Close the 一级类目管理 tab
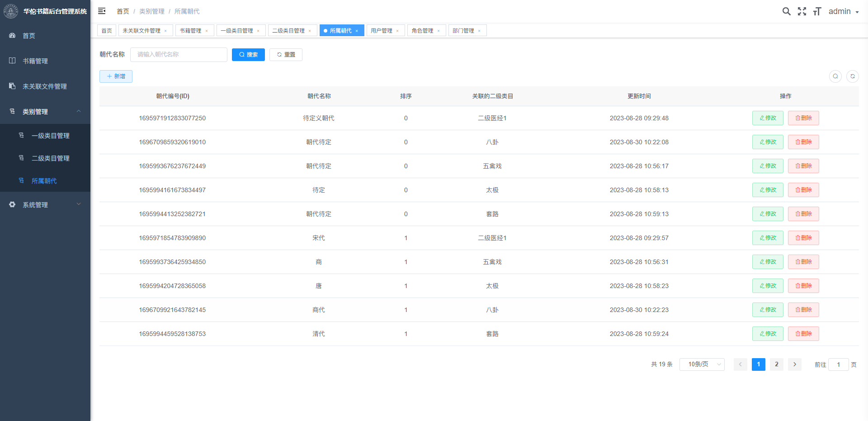 (258, 31)
